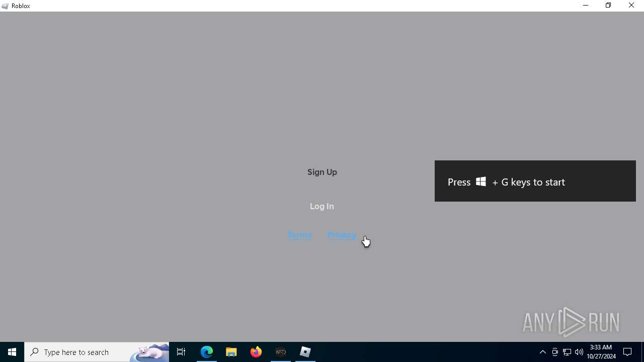The image size is (644, 362).
Task: Open the Terms link
Action: (x=299, y=235)
